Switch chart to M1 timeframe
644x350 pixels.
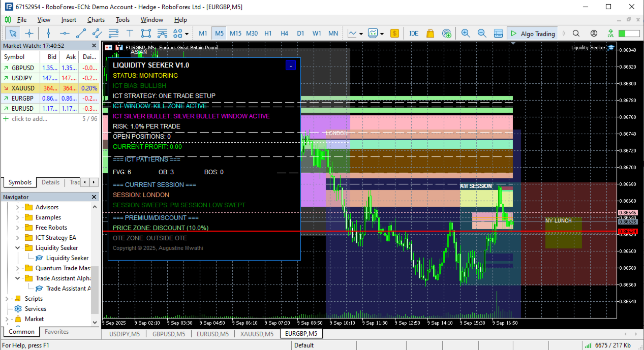(203, 34)
